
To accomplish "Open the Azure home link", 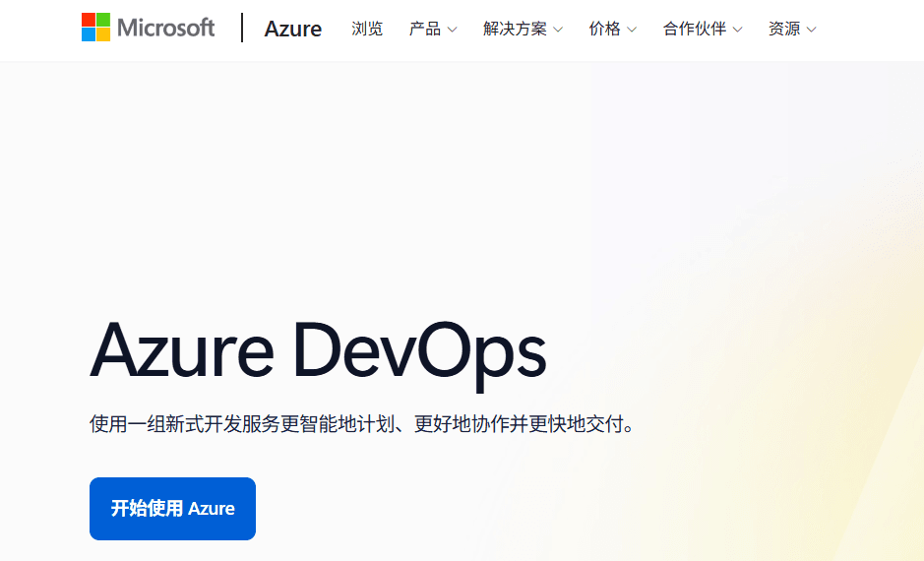I will pyautogui.click(x=293, y=29).
